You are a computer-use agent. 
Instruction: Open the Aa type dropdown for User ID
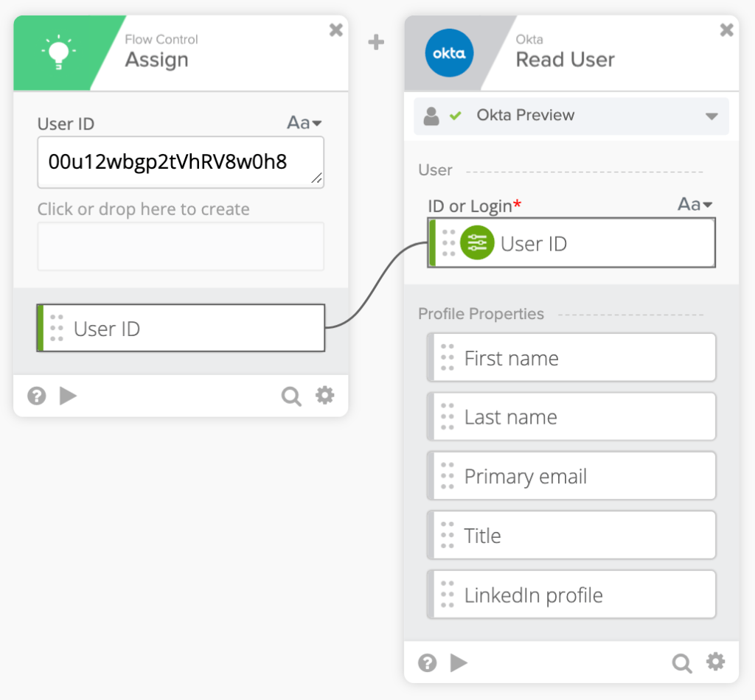pyautogui.click(x=305, y=123)
